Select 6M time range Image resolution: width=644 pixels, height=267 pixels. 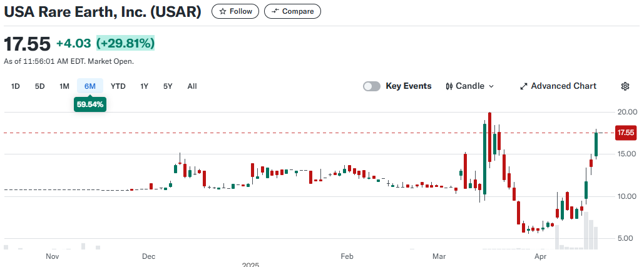click(90, 86)
